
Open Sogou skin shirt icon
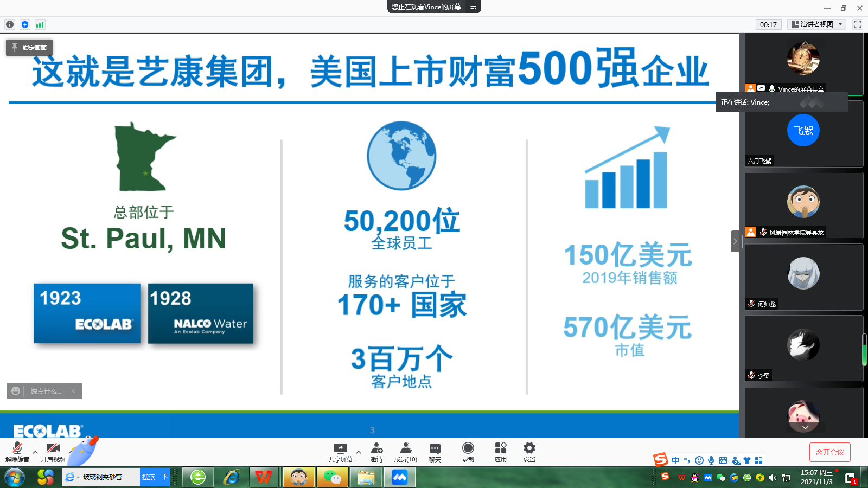point(747,460)
